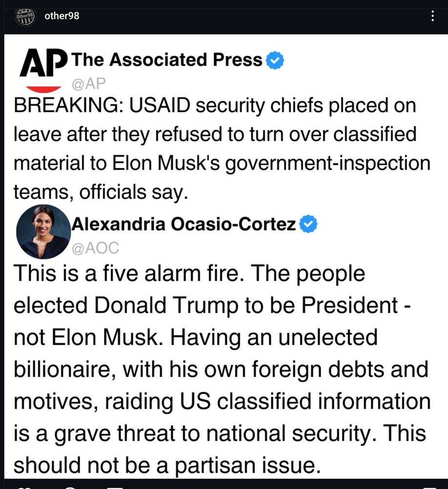
Task: Tap the other98 profile avatar
Action: 25,16
